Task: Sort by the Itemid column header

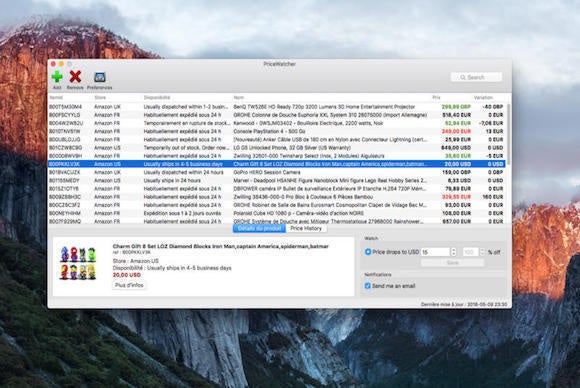Action: tap(56, 97)
